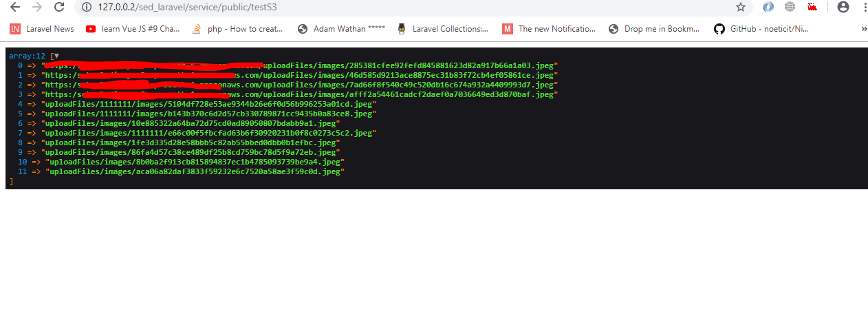Open the Chrome profile avatar
The image size is (868, 329).
point(843,7)
